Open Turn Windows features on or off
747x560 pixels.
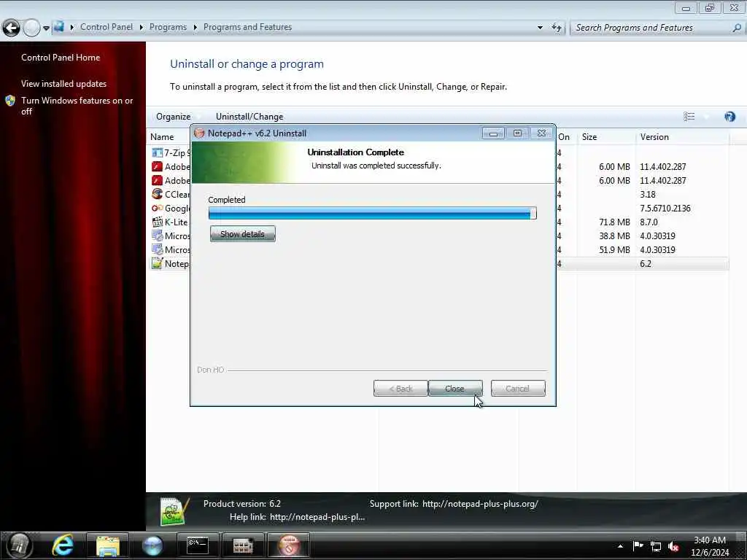(77, 106)
